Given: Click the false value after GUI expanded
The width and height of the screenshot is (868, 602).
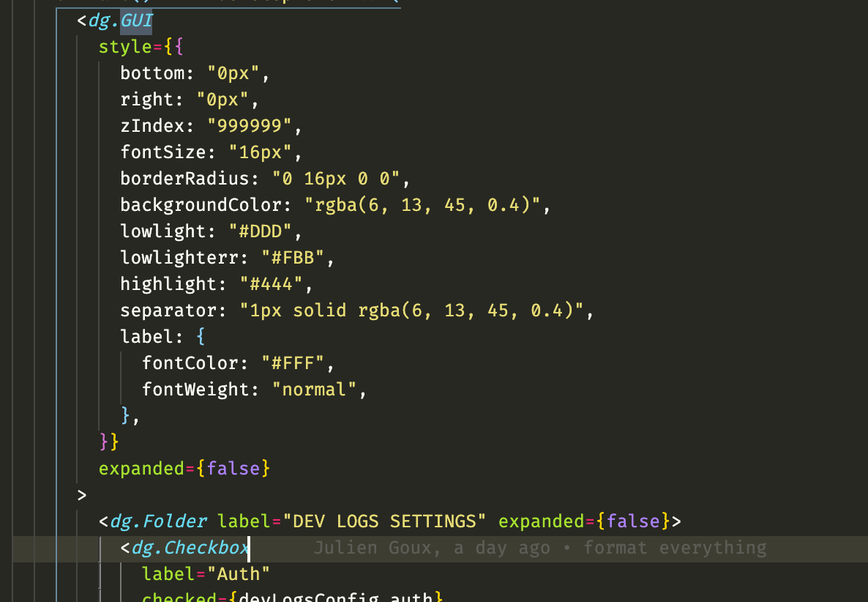Looking at the screenshot, I should pos(233,469).
